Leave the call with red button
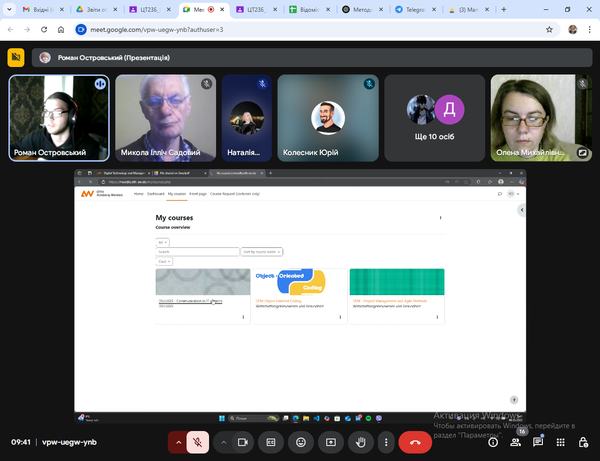Viewport: 600px width, 461px height. 415,441
